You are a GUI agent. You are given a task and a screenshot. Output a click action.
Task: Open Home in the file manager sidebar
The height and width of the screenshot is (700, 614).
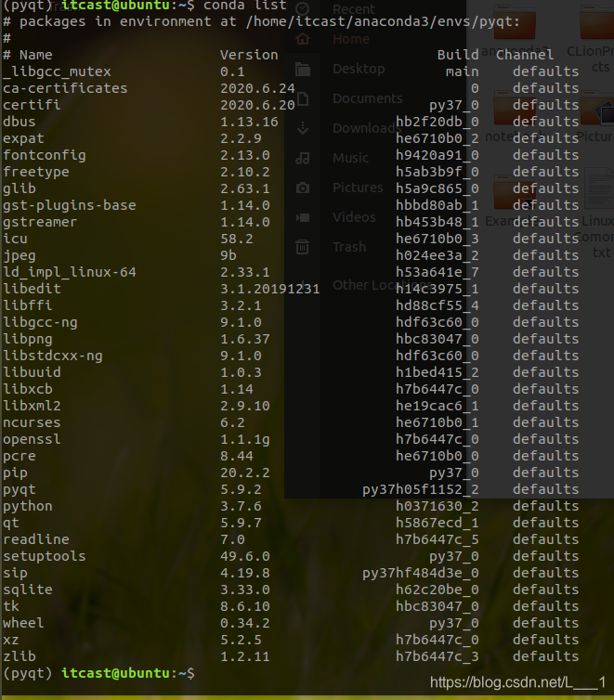(351, 39)
